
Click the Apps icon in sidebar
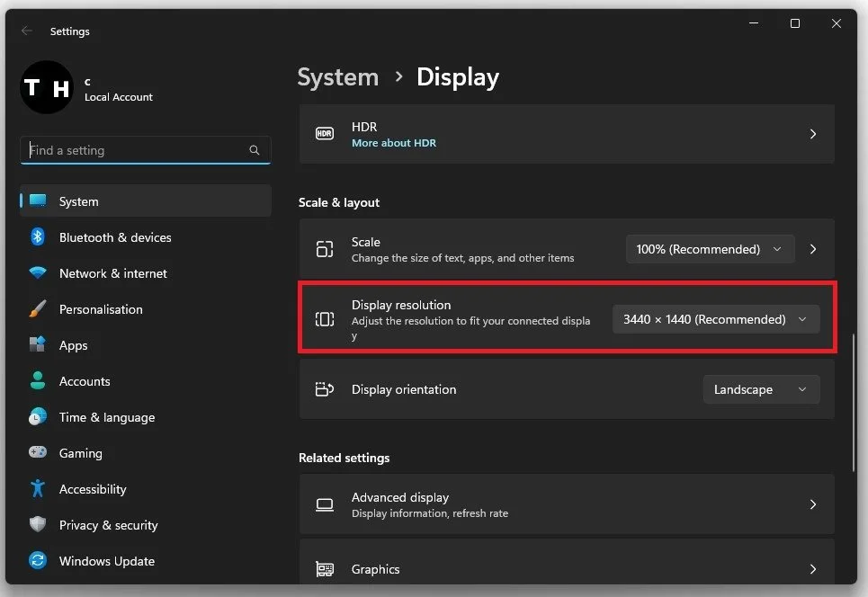pos(38,344)
